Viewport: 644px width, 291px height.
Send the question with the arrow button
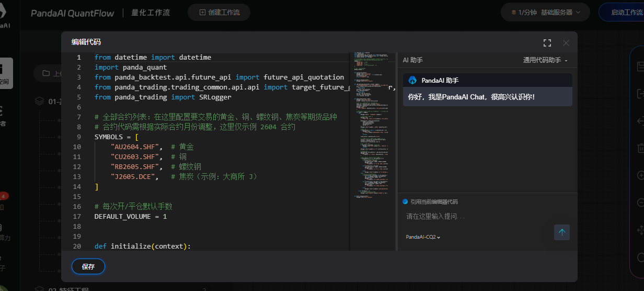click(562, 232)
